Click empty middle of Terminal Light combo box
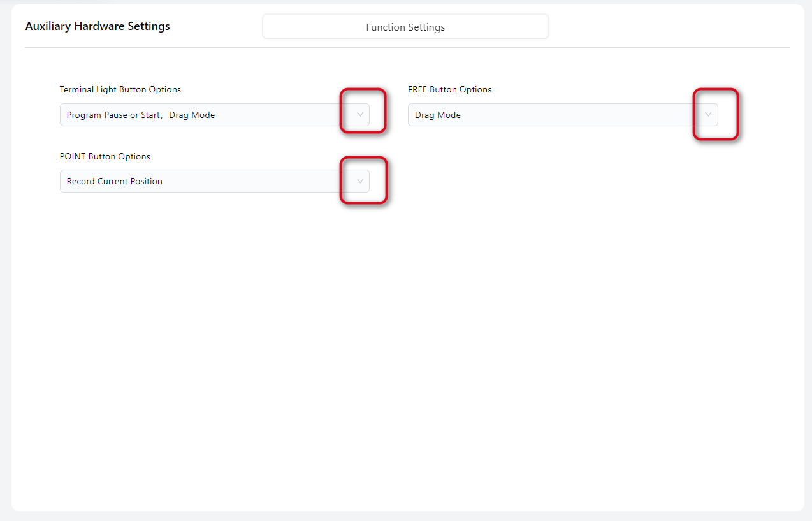This screenshot has height=521, width=812. [x=280, y=115]
